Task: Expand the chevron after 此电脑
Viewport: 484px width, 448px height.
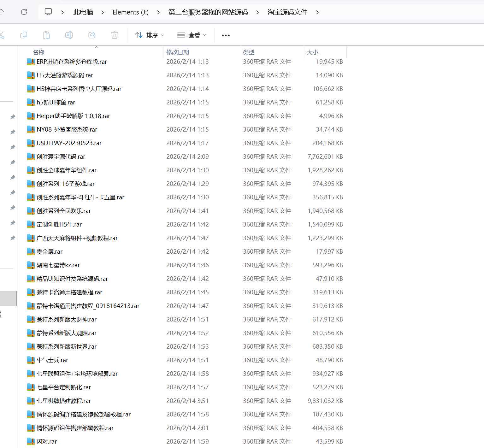Action: 103,12
